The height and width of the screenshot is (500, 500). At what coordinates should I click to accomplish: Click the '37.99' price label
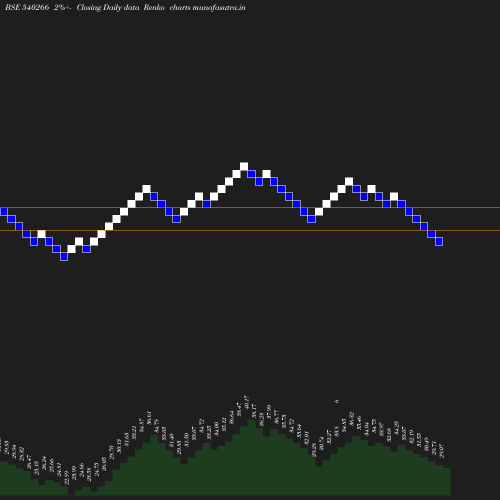click(x=269, y=411)
